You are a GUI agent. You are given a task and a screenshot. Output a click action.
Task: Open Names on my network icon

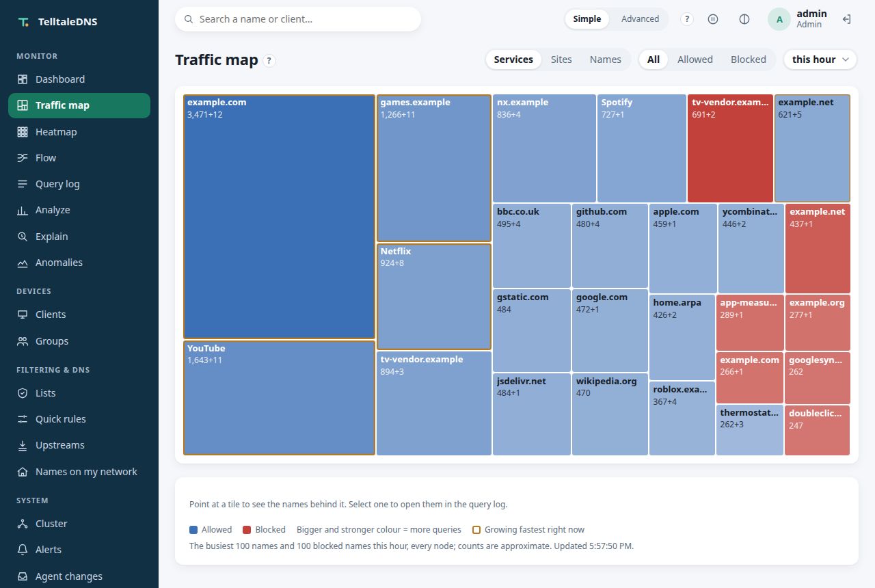click(x=23, y=472)
